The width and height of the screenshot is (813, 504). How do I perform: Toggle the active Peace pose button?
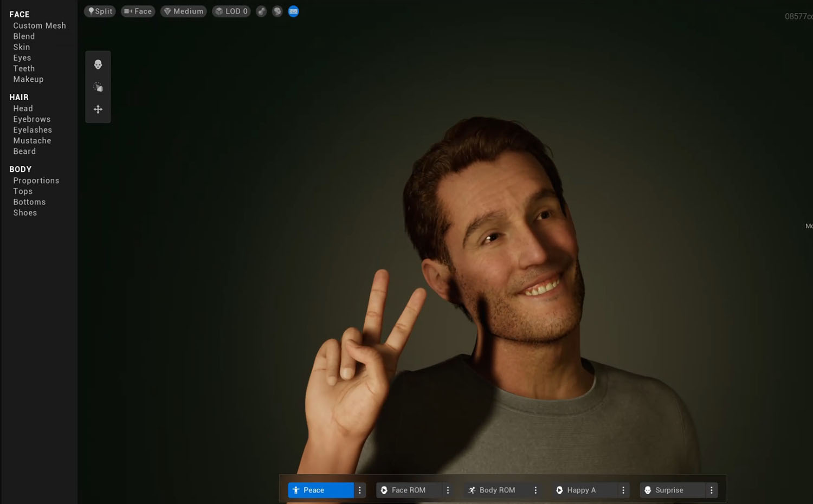(x=320, y=490)
